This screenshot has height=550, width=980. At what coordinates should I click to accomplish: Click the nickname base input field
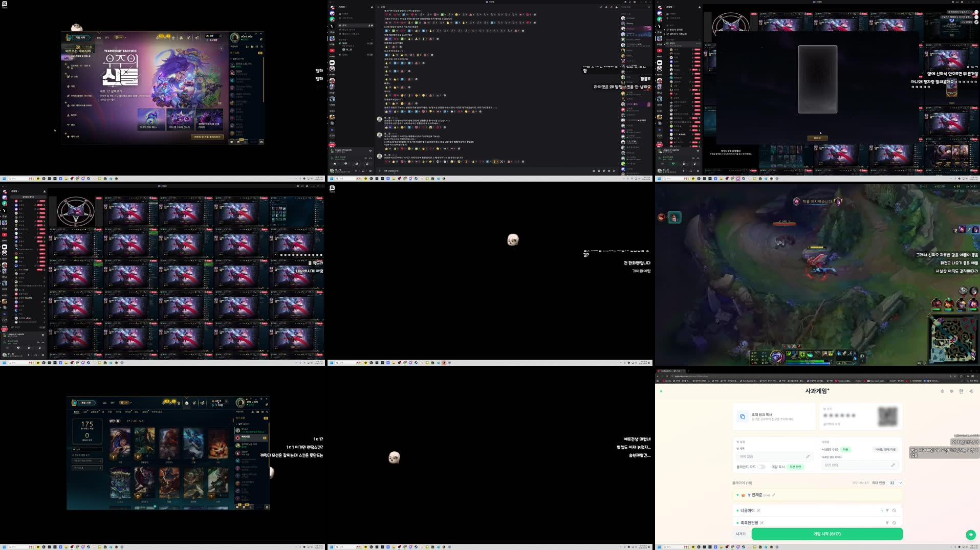859,465
